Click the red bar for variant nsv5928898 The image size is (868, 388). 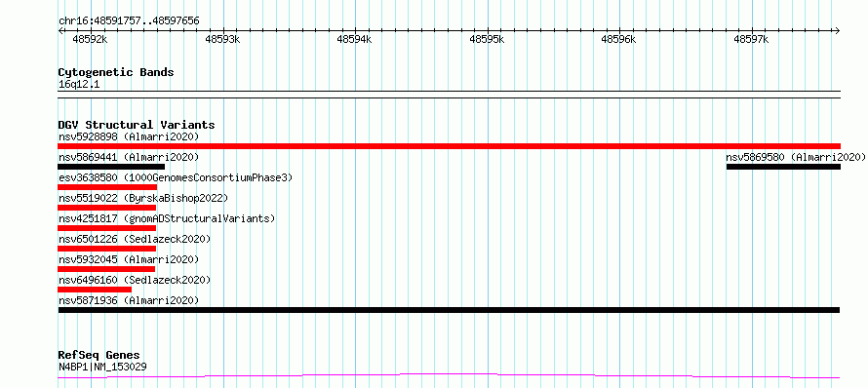pyautogui.click(x=449, y=146)
